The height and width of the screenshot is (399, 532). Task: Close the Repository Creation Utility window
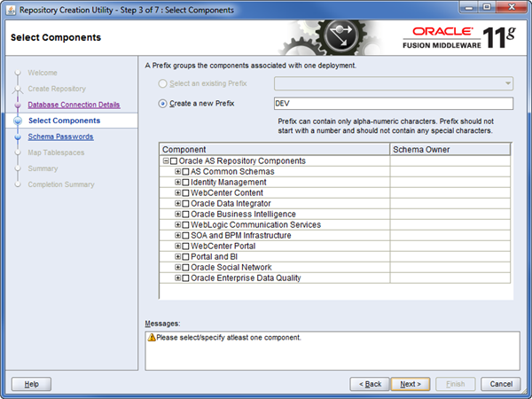click(x=512, y=7)
